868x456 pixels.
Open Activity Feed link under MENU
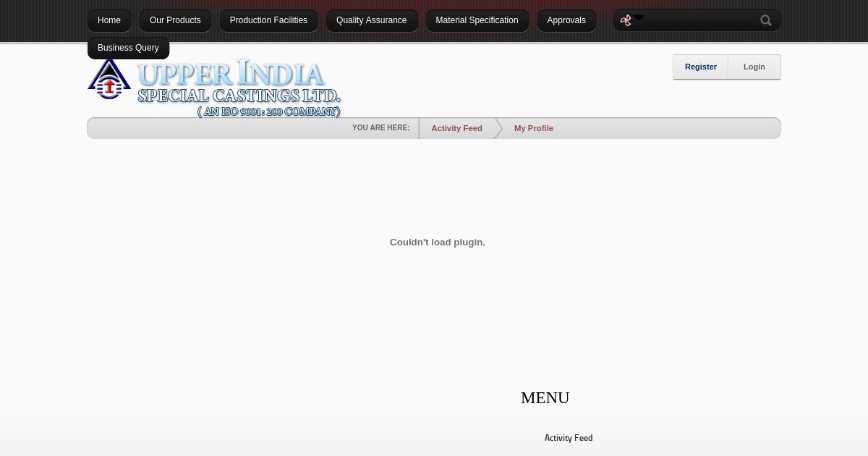569,438
